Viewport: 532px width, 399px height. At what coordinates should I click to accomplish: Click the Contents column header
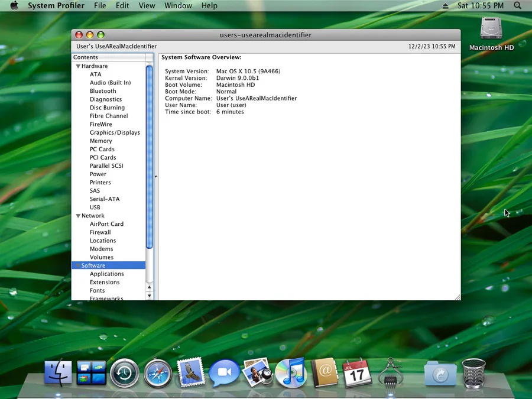[x=108, y=57]
